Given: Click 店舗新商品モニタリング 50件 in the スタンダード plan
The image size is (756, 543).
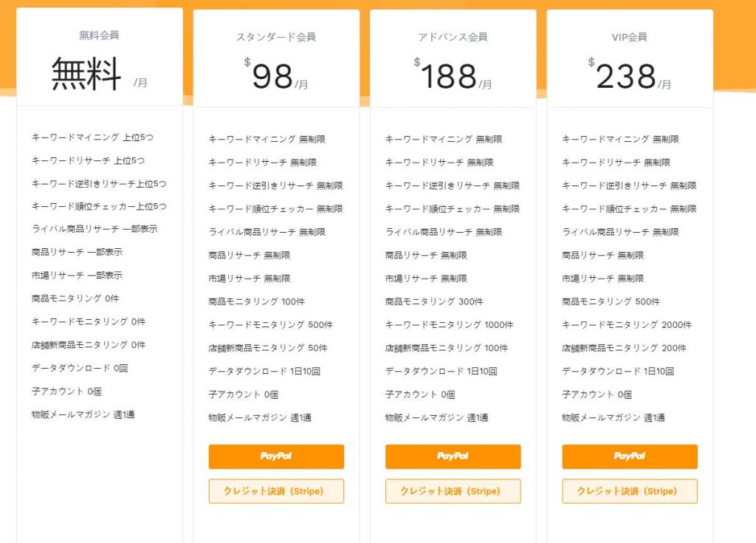Looking at the screenshot, I should click(267, 348).
